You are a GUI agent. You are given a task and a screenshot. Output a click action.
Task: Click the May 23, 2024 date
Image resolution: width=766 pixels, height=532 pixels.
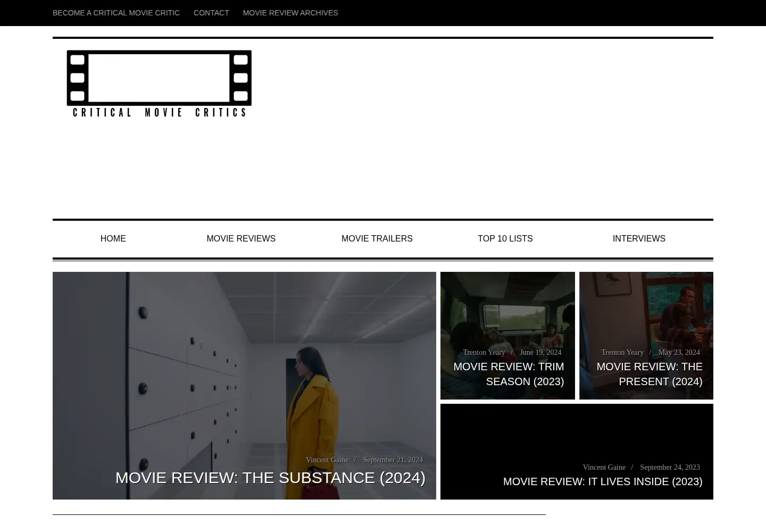(679, 353)
